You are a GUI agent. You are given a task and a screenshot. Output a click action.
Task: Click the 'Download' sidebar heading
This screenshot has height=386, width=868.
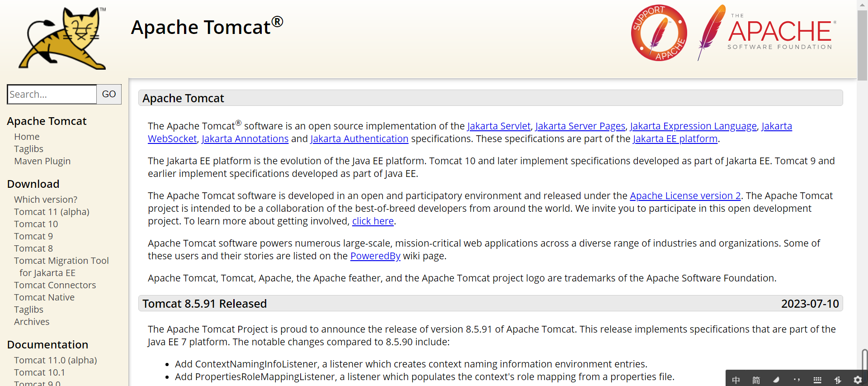click(x=33, y=184)
